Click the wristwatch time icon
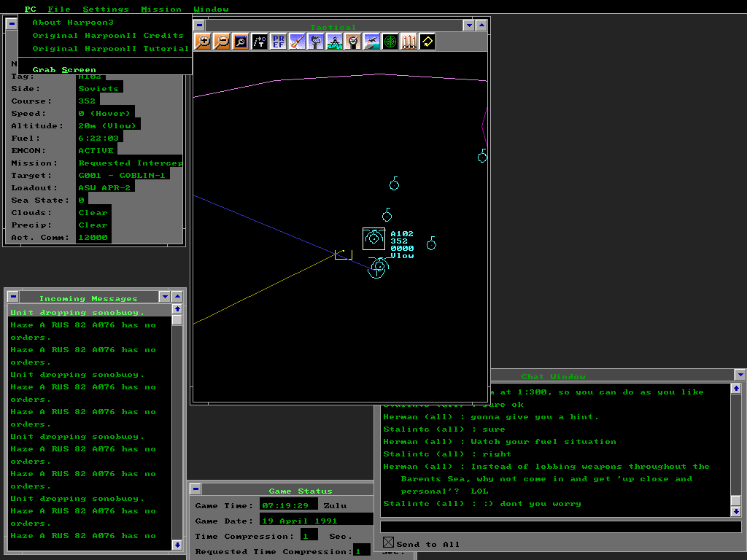747x560 pixels. [353, 42]
